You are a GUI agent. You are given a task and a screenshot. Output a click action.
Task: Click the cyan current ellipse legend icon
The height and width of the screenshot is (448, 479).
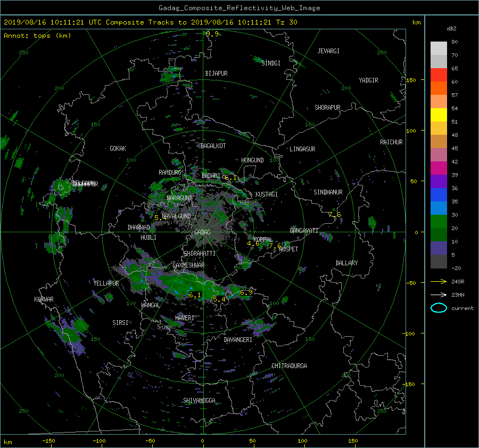tap(439, 308)
